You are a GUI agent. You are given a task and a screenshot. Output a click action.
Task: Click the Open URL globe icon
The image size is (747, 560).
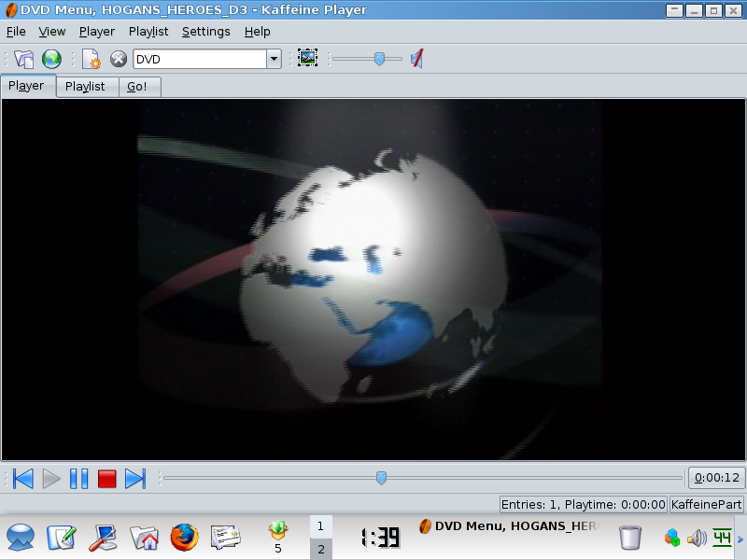(x=52, y=59)
